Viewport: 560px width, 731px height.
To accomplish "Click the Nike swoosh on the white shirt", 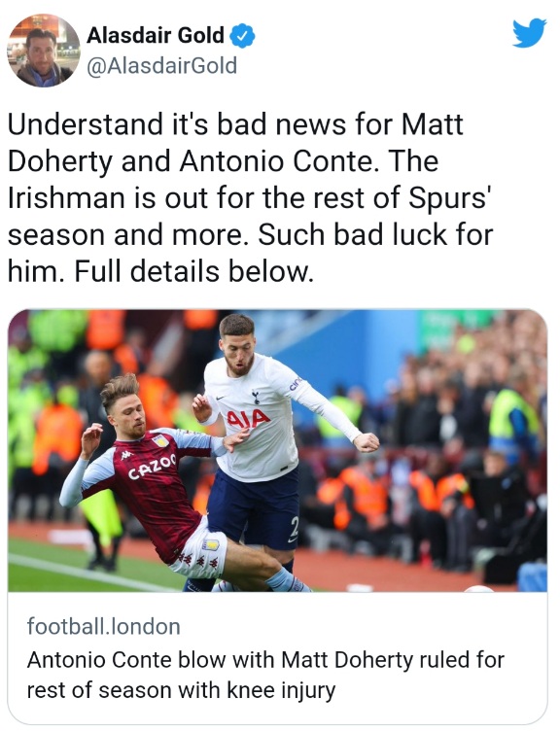I will pyautogui.click(x=221, y=398).
